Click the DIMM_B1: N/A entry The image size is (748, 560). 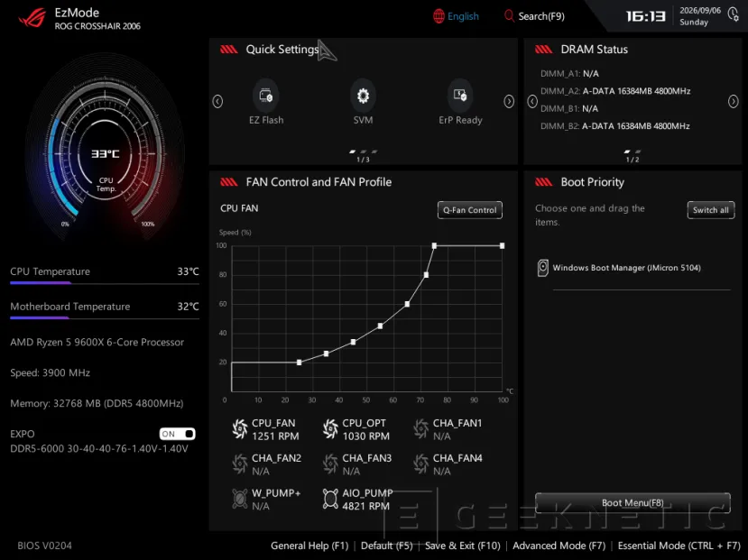tap(569, 109)
